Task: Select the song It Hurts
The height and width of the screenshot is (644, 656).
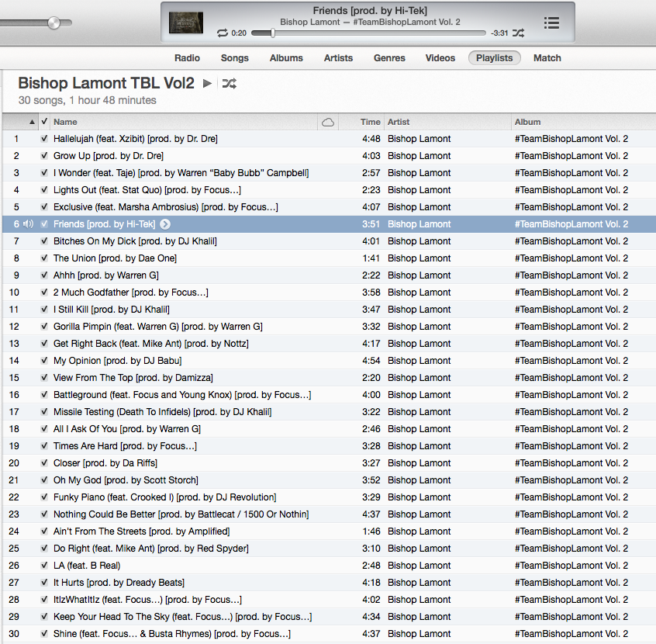Action: pyautogui.click(x=119, y=583)
